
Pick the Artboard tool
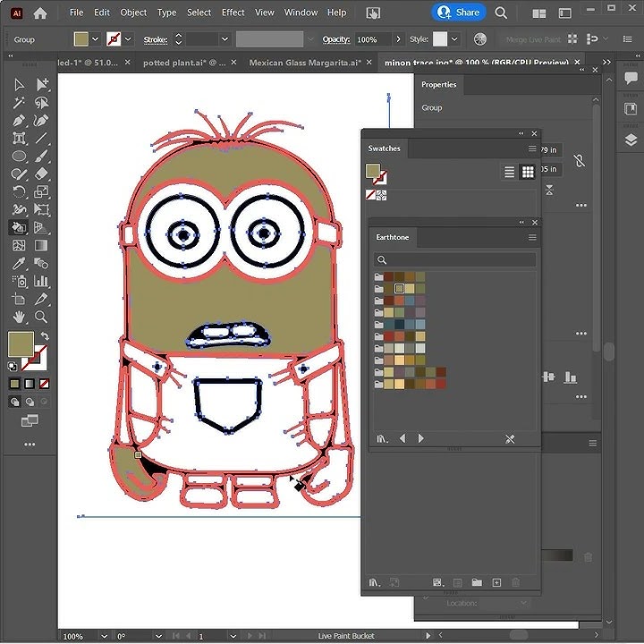pos(19,299)
